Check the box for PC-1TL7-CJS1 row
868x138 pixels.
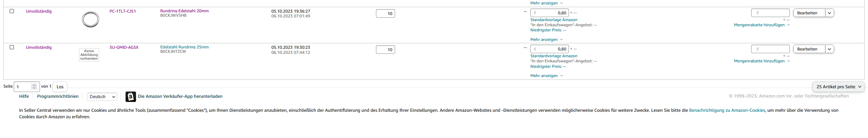12,11
